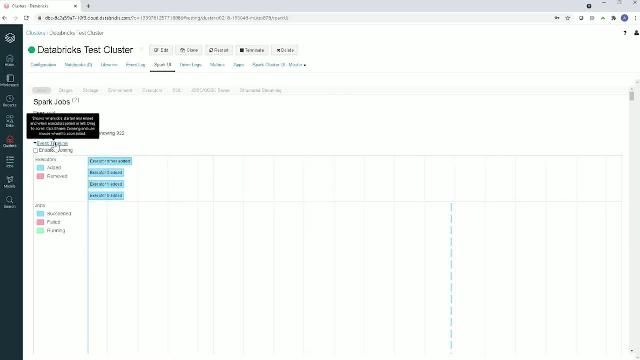The width and height of the screenshot is (640, 360).
Task: Click the help question mark icon
Action: (x=625, y=33)
